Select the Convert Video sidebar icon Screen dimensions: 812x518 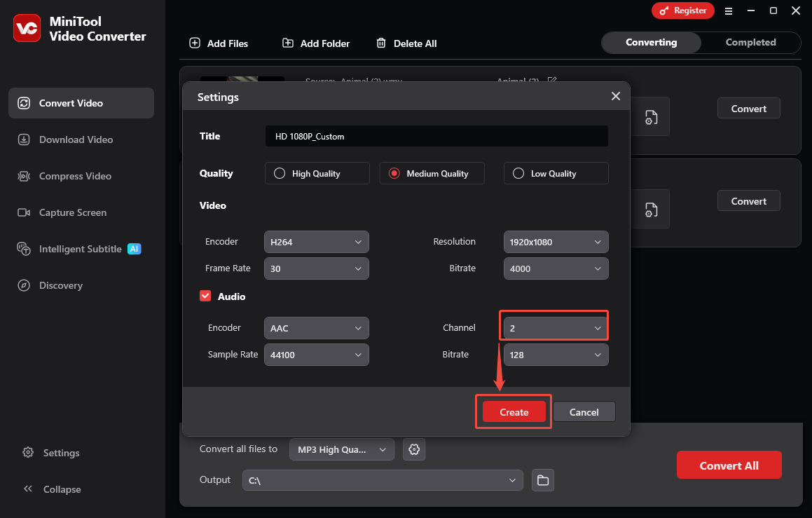point(23,102)
